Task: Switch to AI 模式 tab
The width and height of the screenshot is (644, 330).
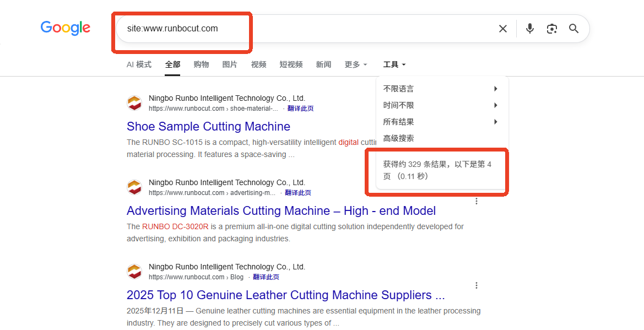Action: click(x=139, y=64)
